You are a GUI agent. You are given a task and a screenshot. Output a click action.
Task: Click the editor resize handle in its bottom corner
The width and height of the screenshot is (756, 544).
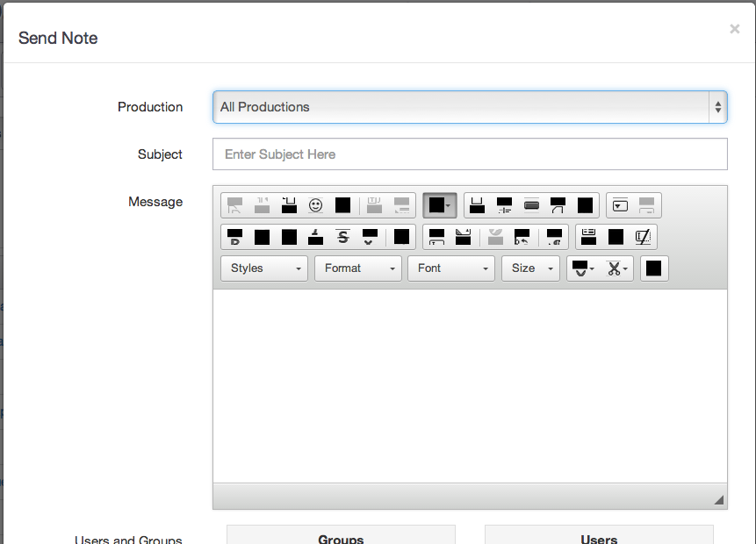click(x=718, y=499)
